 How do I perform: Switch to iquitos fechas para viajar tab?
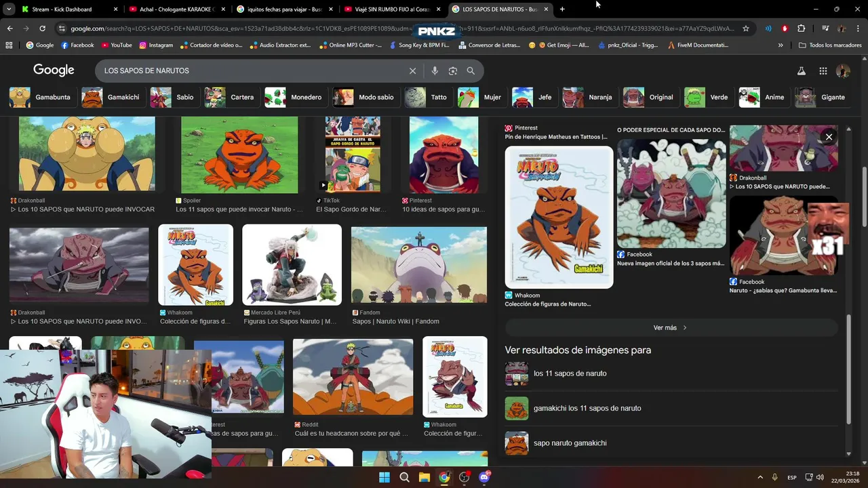point(285,9)
